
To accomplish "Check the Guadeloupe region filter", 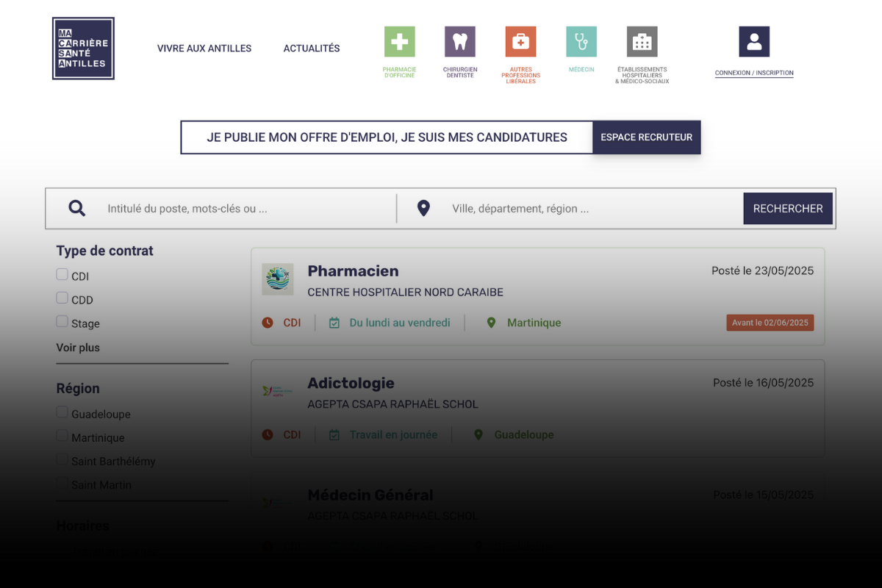I will (62, 413).
